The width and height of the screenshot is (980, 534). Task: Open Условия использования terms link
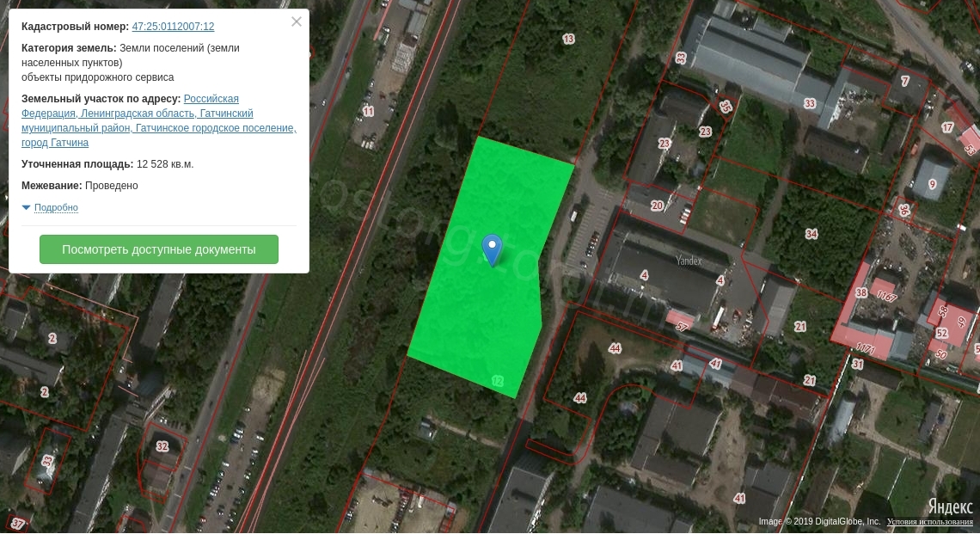930,522
